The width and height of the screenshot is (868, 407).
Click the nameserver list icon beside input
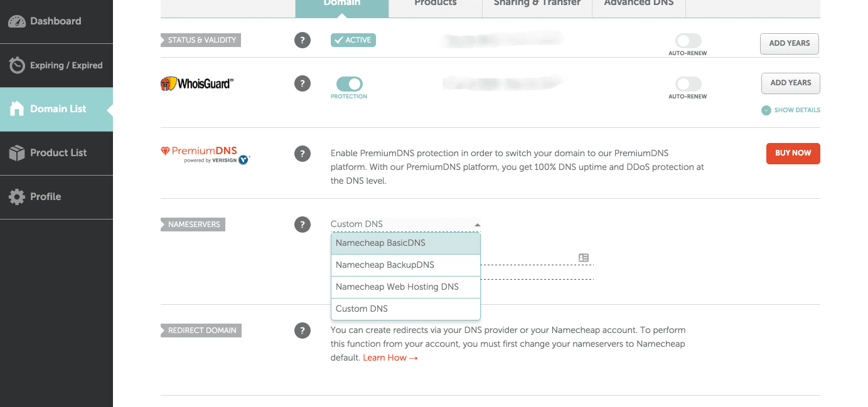coord(584,258)
